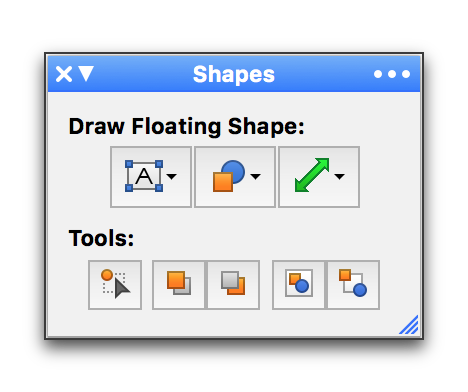Collapse the Shapes palette using the triangle
The image size is (468, 392).
[86, 74]
